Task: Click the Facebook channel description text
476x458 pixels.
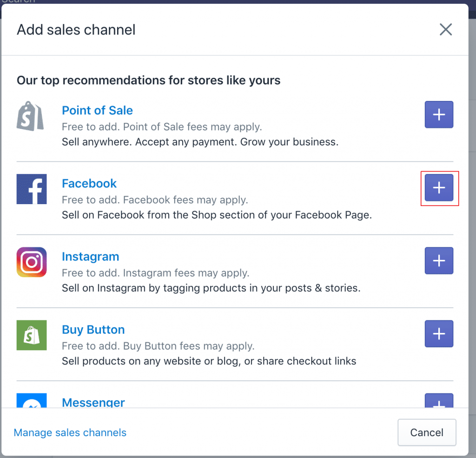Action: pos(217,216)
